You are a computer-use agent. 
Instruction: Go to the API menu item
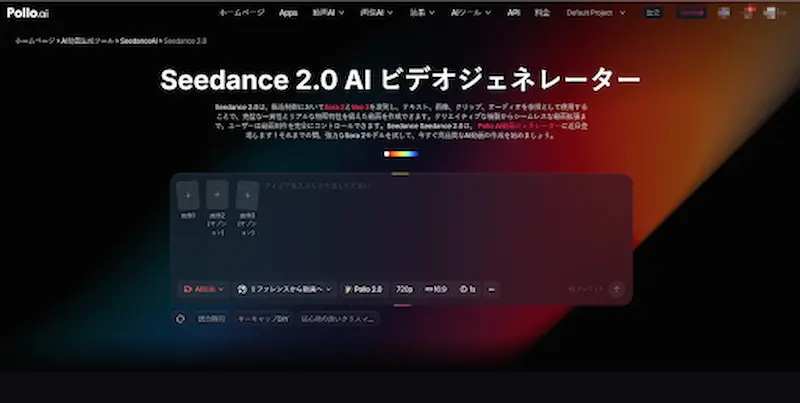[513, 13]
